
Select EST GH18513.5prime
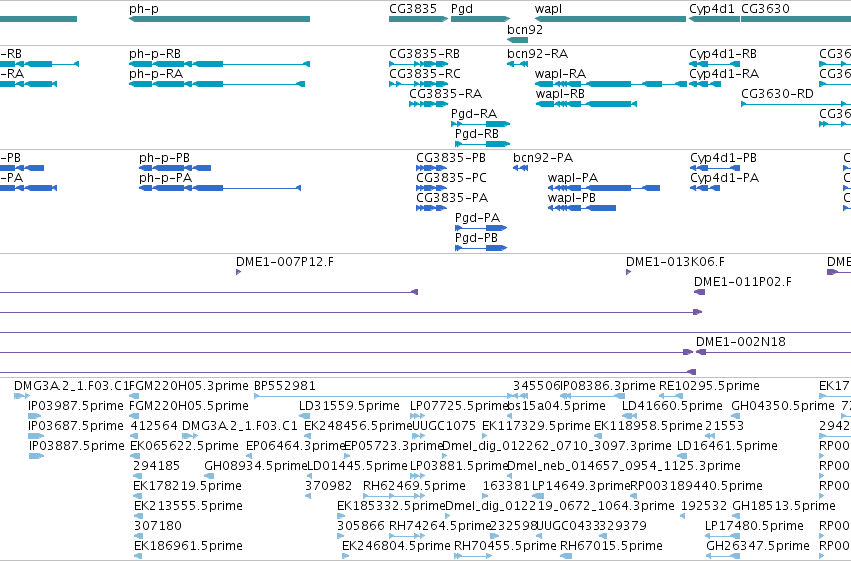coord(738,516)
